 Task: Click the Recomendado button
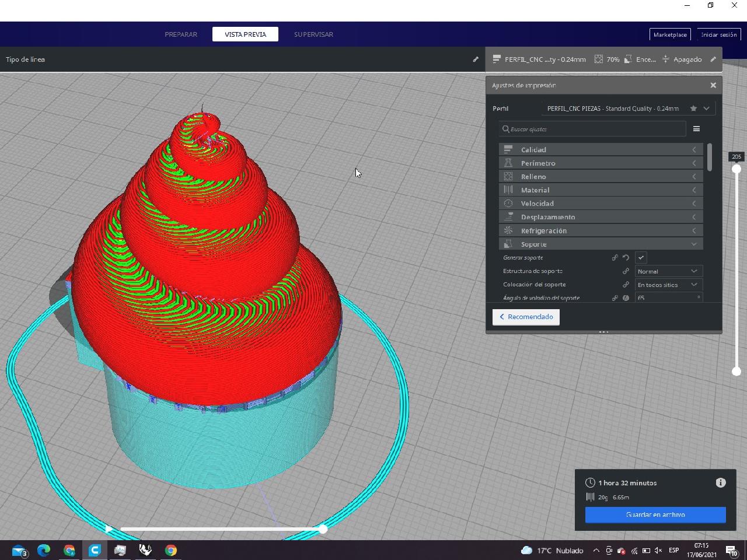coord(526,317)
